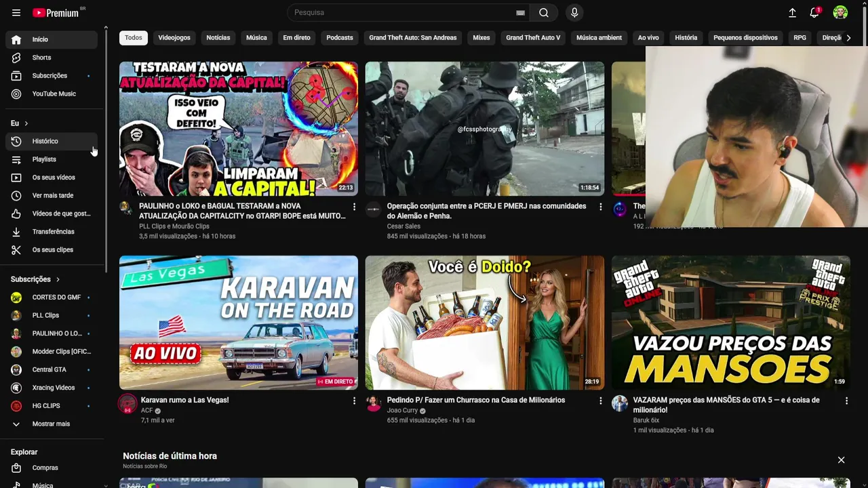Open the notifications bell
The width and height of the screenshot is (868, 488).
tap(815, 12)
